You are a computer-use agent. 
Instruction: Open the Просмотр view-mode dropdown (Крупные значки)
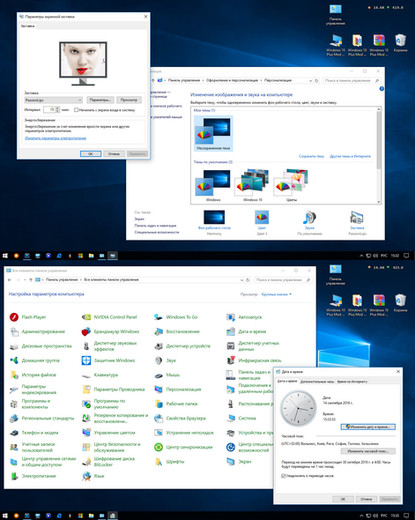(276, 294)
